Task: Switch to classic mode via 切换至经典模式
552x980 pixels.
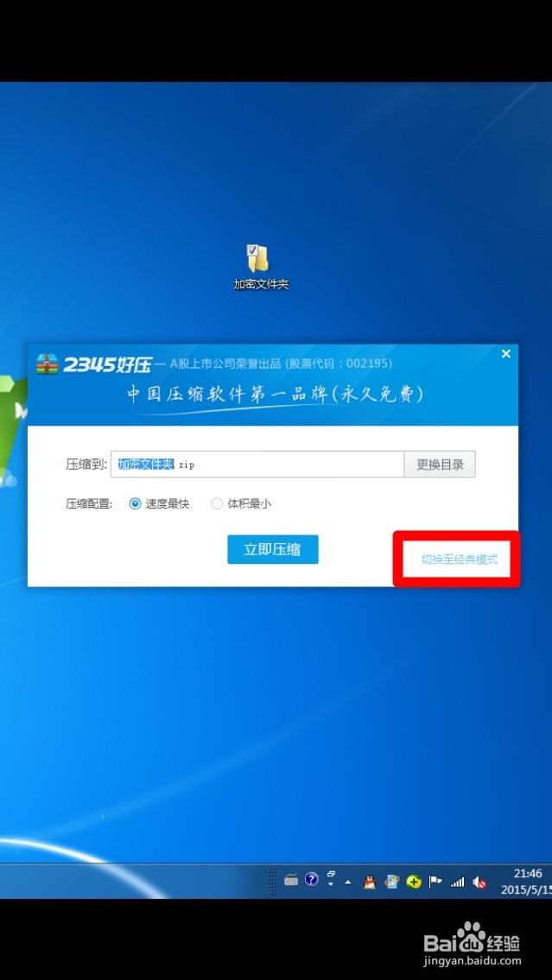Action: click(460, 560)
